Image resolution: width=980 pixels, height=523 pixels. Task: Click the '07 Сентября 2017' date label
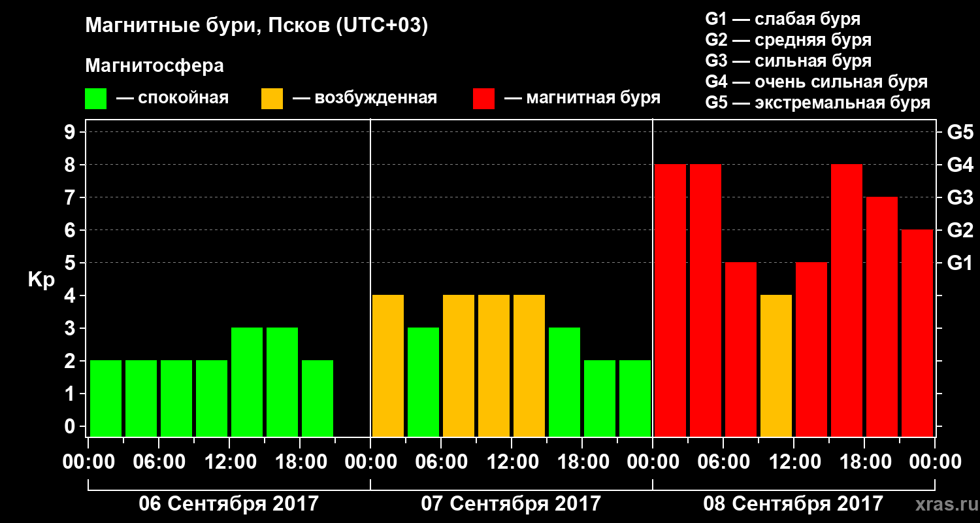coord(511,503)
